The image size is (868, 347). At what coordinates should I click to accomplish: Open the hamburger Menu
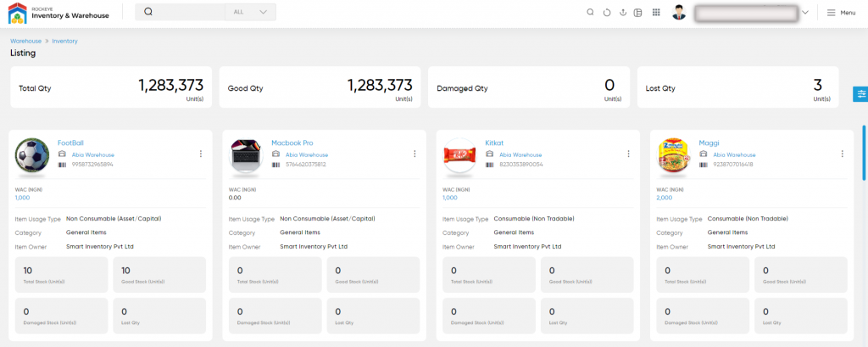click(841, 12)
